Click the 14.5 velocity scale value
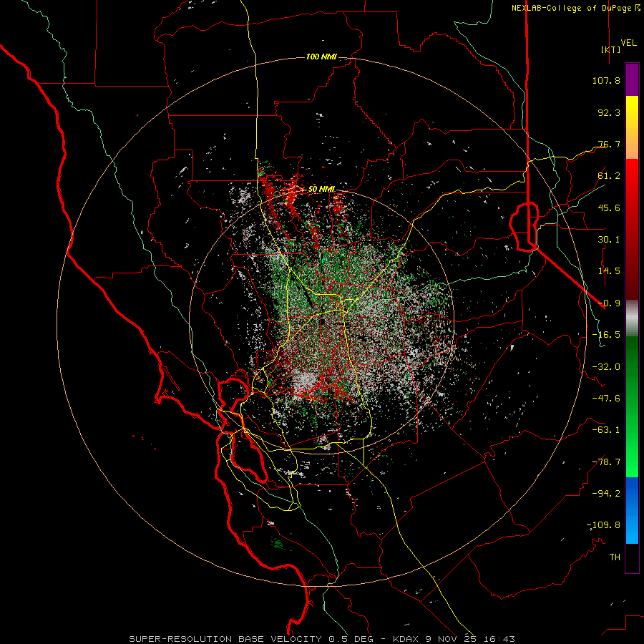The image size is (644, 644). coord(609,271)
